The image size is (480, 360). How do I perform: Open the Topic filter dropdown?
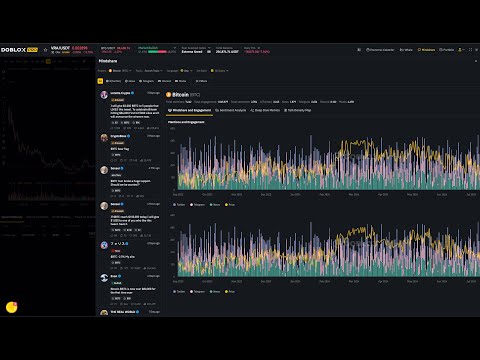pos(154,71)
